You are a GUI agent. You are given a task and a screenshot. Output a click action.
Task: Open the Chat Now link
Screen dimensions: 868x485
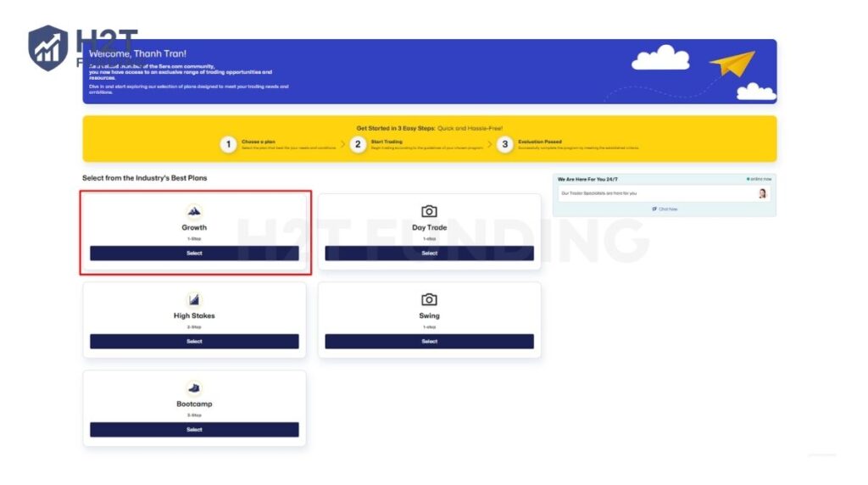pos(665,209)
